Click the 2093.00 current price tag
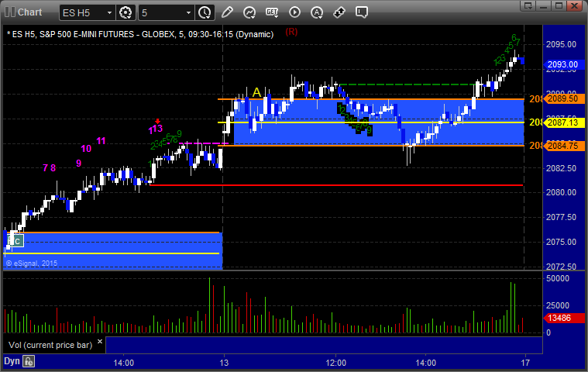The image size is (588, 372). point(564,64)
